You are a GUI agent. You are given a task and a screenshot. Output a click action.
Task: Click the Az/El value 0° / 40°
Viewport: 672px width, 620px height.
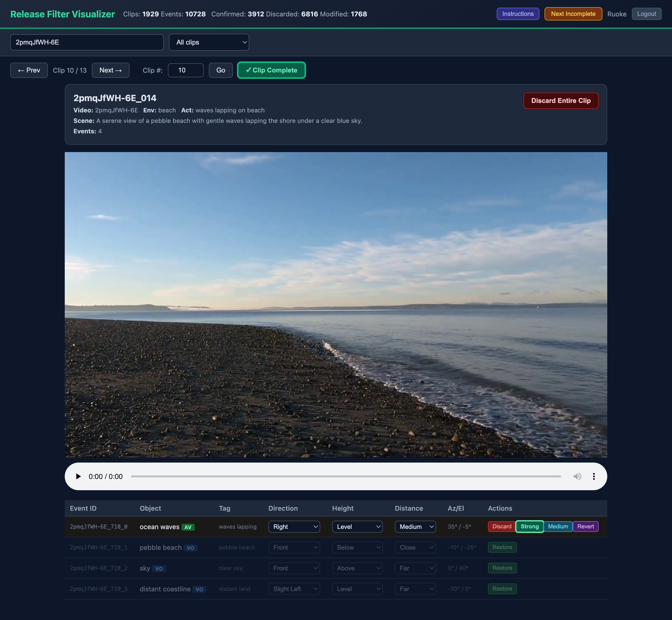(458, 568)
